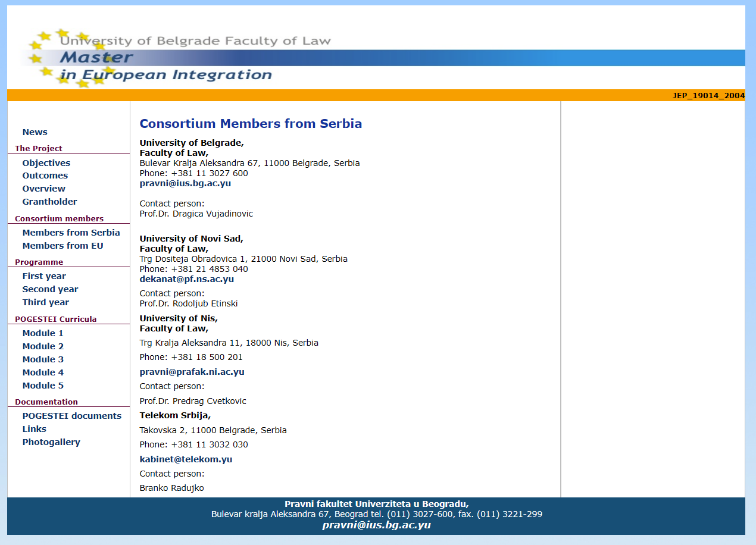This screenshot has width=756, height=545.
Task: Open POGESTEI documents page
Action: pyautogui.click(x=71, y=416)
